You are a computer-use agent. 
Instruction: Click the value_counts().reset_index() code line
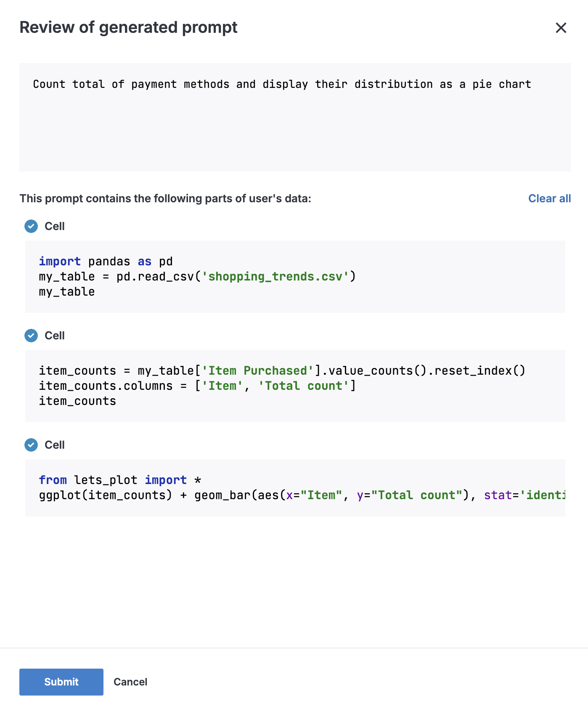282,370
